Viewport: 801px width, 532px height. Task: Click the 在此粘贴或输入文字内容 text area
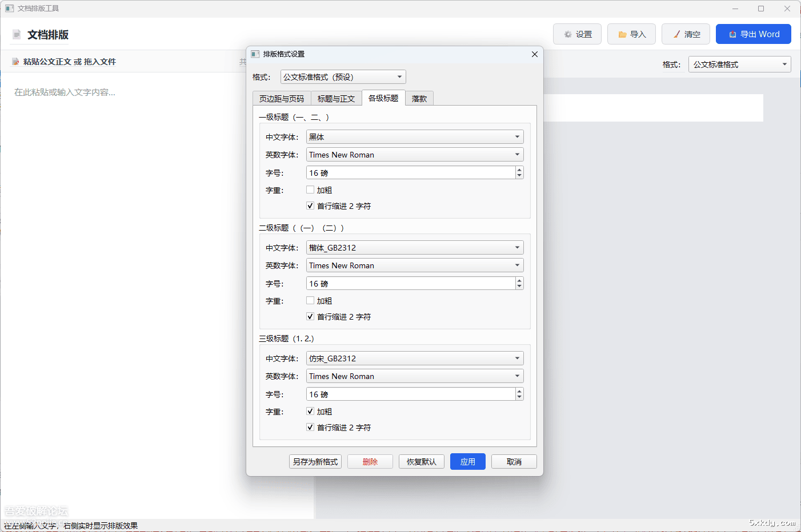click(157, 295)
